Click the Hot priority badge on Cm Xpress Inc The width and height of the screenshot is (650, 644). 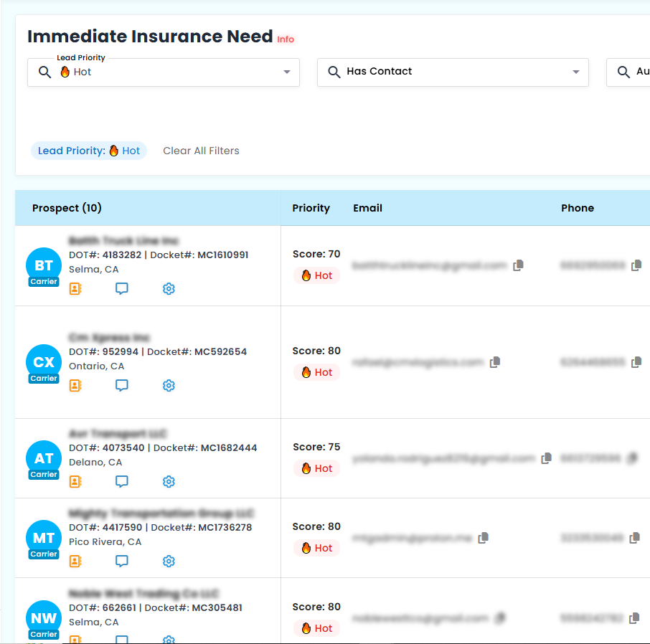pos(316,371)
